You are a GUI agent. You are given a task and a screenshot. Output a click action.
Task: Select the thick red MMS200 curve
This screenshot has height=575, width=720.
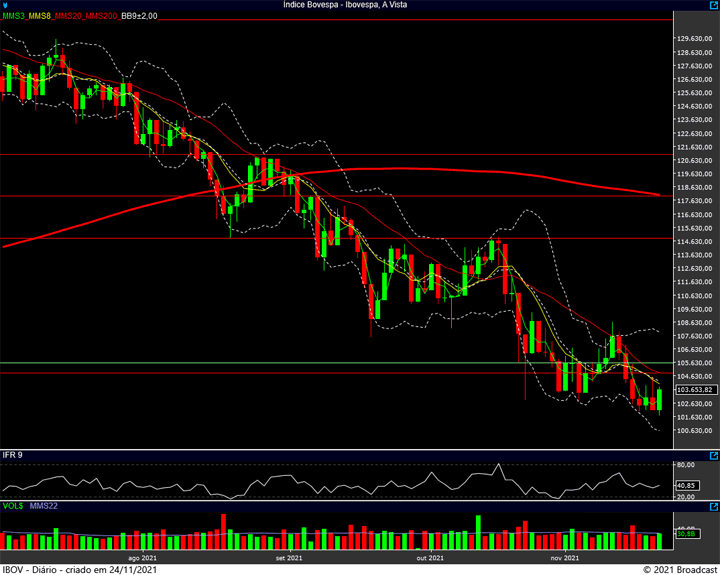point(400,169)
